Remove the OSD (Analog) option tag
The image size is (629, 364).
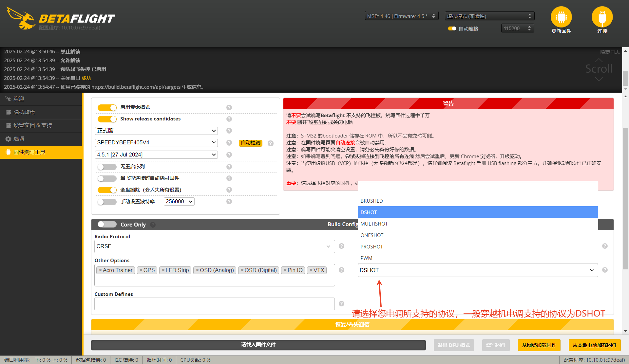click(x=197, y=270)
